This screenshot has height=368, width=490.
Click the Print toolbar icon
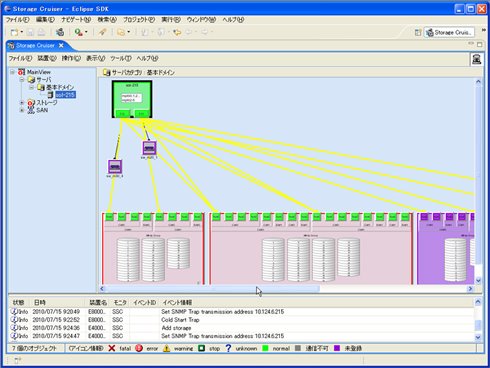click(x=41, y=32)
